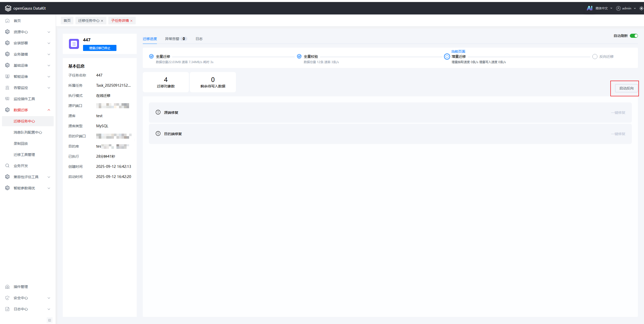Click the 启动反向 button
This screenshot has height=324, width=644.
(626, 88)
